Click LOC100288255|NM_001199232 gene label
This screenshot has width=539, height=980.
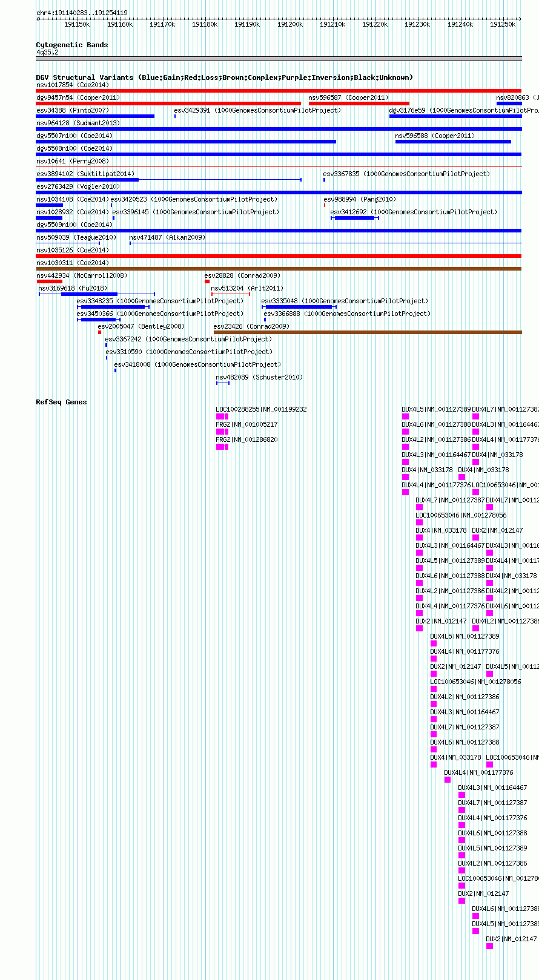[261, 409]
